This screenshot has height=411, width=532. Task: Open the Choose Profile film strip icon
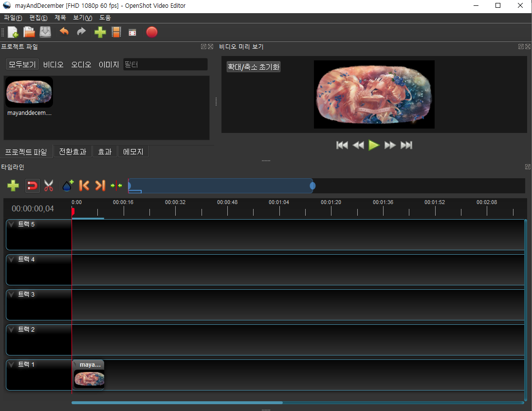[116, 32]
